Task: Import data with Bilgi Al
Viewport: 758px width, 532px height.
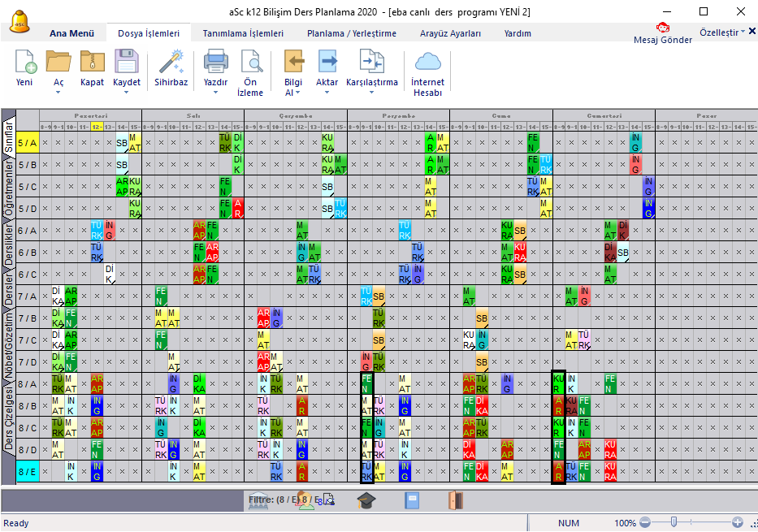Action: tap(293, 62)
